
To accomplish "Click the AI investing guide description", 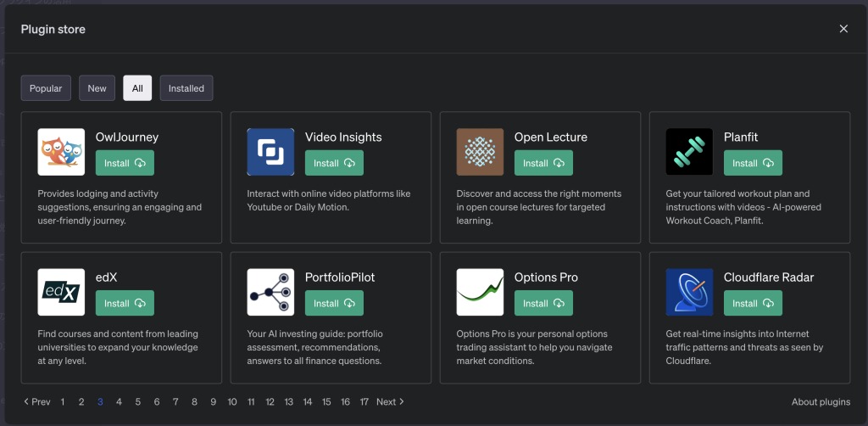I will (314, 347).
